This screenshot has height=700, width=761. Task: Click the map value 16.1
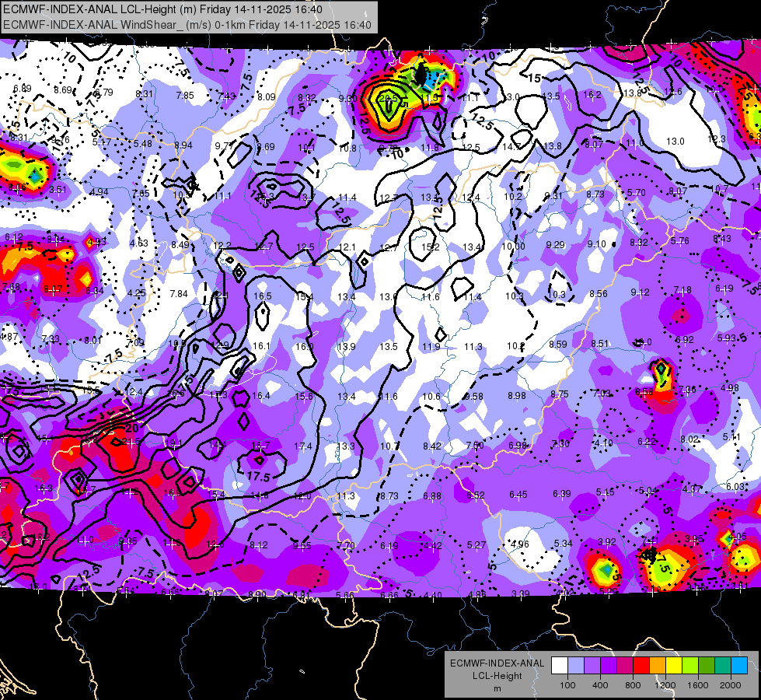pyautogui.click(x=262, y=346)
